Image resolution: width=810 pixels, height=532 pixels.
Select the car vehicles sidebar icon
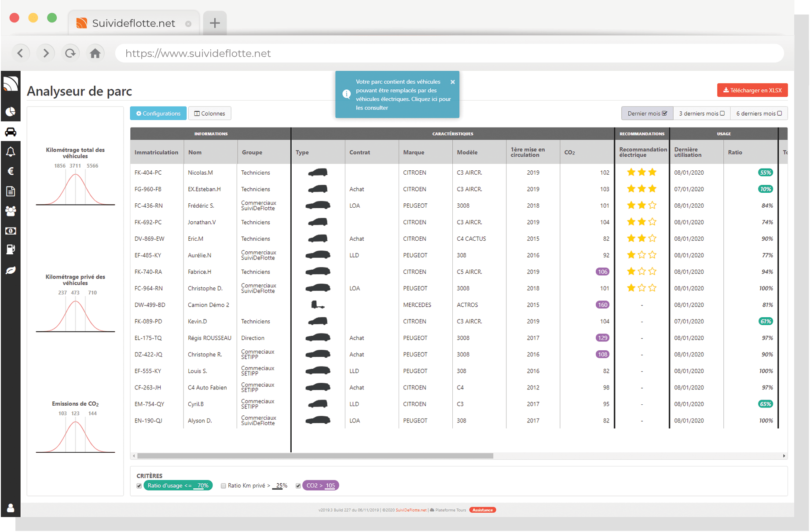pyautogui.click(x=11, y=132)
